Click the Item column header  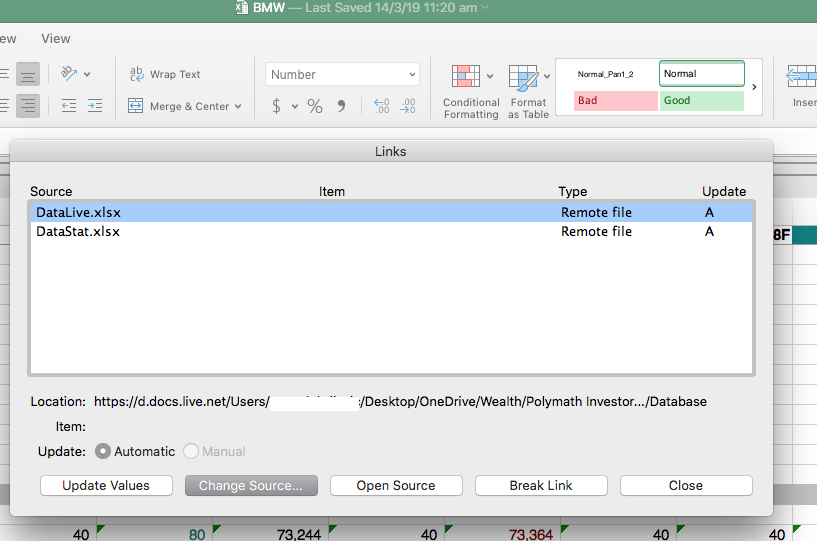[x=332, y=191]
